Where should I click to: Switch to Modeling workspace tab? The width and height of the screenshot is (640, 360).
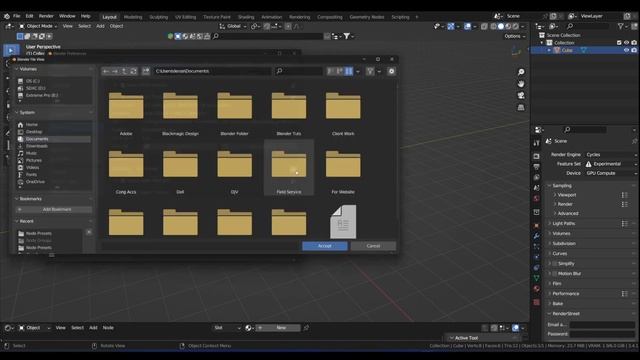pyautogui.click(x=133, y=17)
